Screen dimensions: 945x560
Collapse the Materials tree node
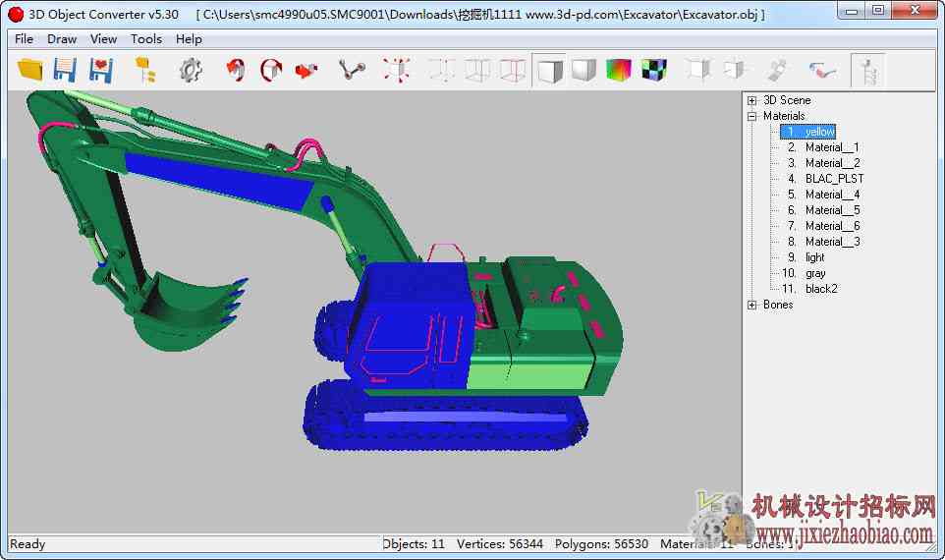click(752, 116)
